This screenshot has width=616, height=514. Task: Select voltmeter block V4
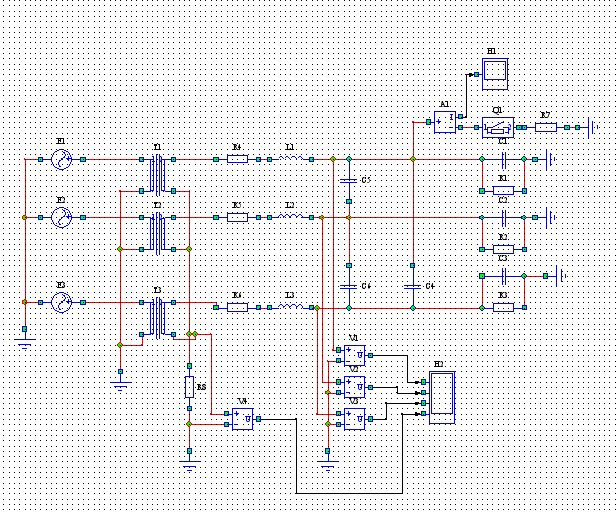[x=242, y=419]
